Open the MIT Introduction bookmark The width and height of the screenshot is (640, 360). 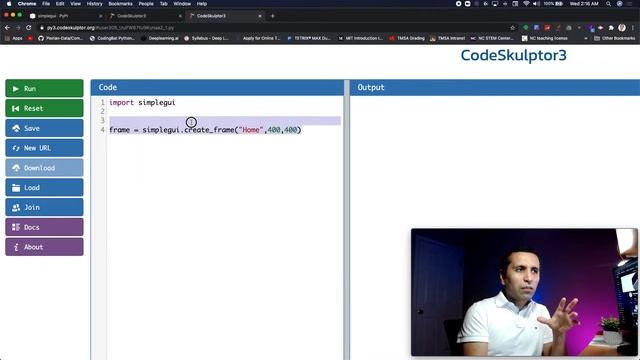click(360, 38)
